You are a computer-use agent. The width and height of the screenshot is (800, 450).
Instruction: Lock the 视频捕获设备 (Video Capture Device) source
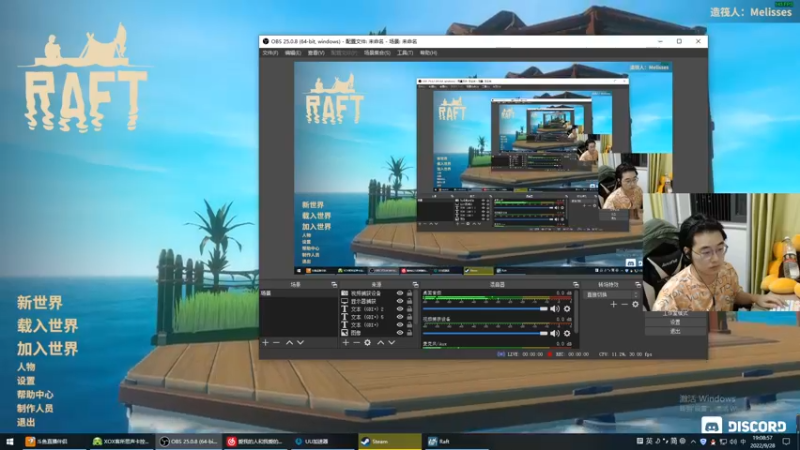click(409, 293)
